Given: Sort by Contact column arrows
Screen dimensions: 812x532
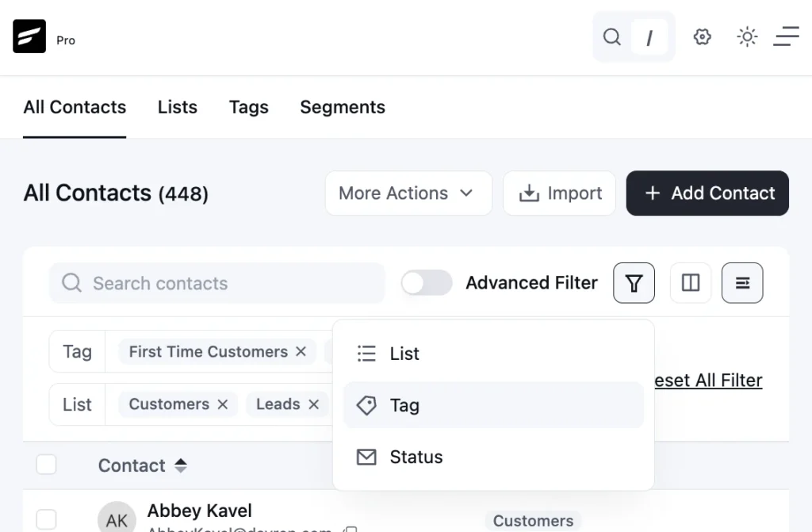Looking at the screenshot, I should click(180, 465).
